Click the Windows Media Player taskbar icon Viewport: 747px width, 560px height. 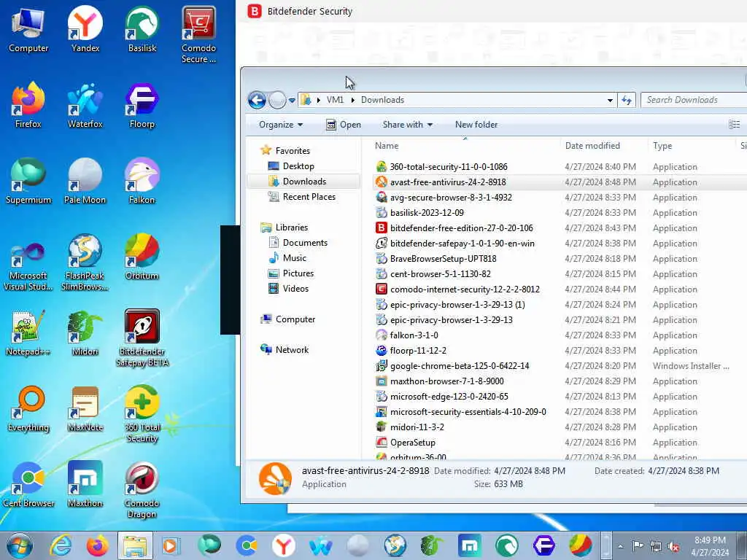coord(170,545)
